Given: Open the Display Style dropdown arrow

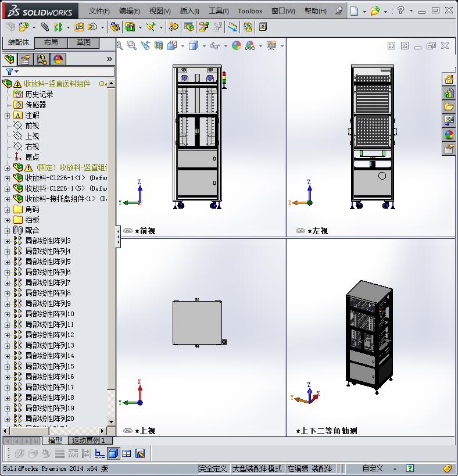Looking at the screenshot, I should click(x=204, y=46).
